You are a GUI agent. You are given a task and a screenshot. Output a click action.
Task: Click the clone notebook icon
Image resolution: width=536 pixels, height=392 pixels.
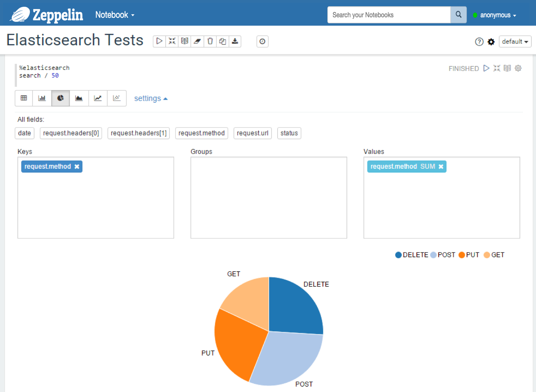223,41
